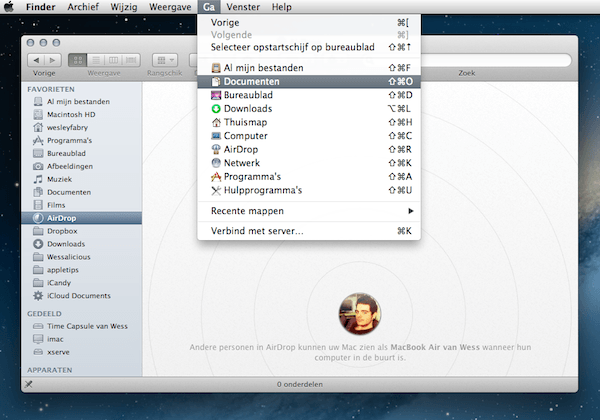Select Hulpprogramma's in the Ga menu

tap(309, 190)
